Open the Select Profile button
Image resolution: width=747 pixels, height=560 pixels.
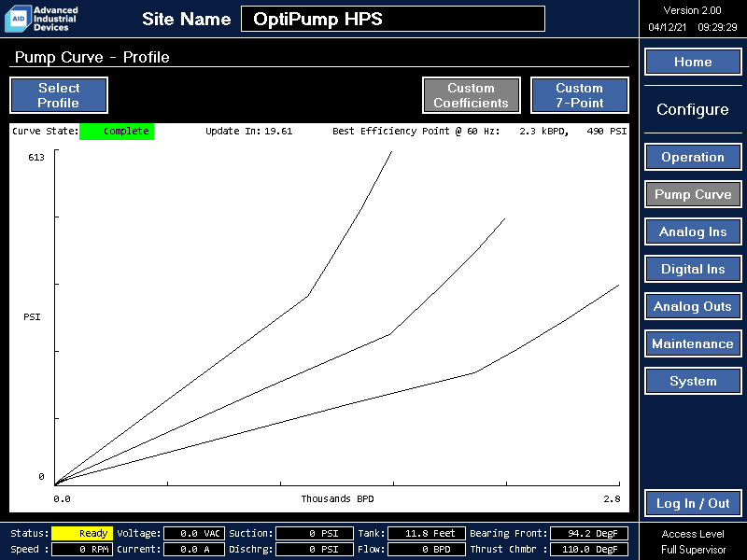click(59, 95)
